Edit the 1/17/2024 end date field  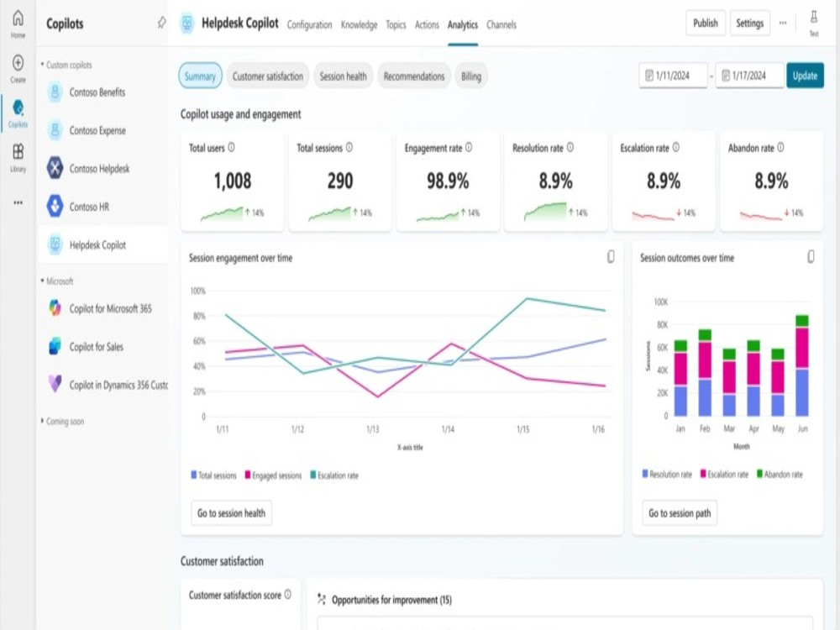[749, 76]
